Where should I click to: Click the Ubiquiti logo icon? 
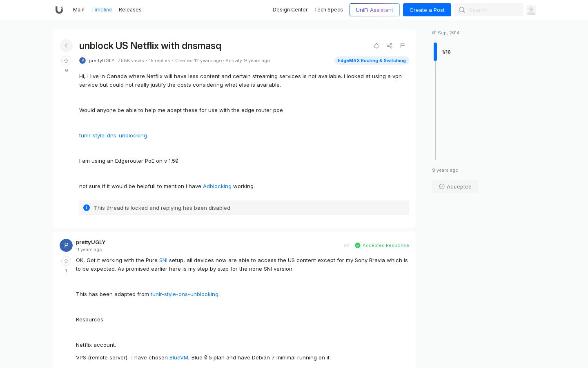59,10
